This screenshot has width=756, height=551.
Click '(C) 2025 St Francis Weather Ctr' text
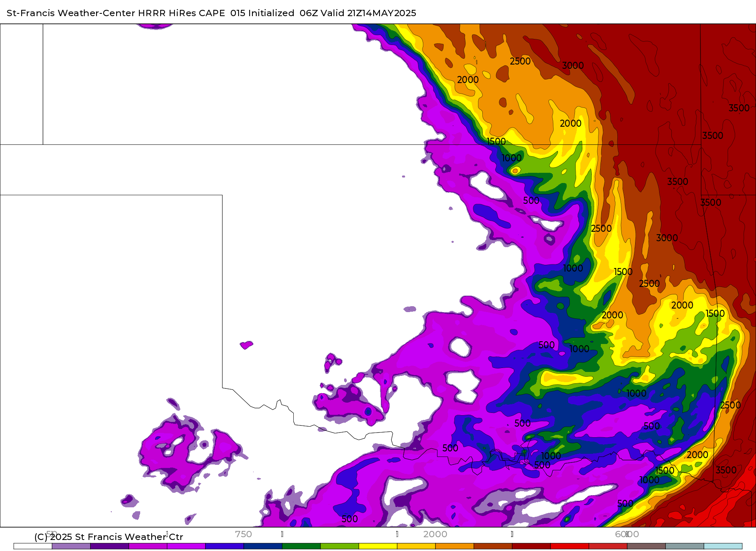click(x=109, y=537)
